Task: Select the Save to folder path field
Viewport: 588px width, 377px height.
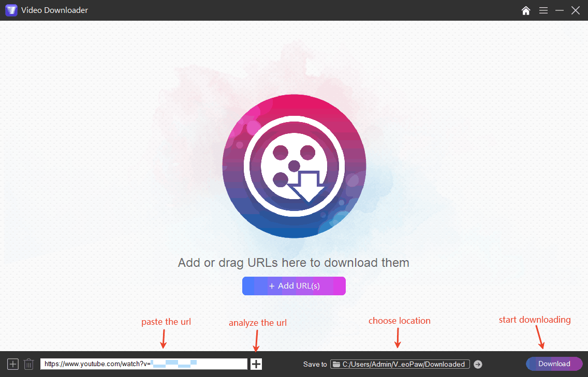Action: click(400, 364)
